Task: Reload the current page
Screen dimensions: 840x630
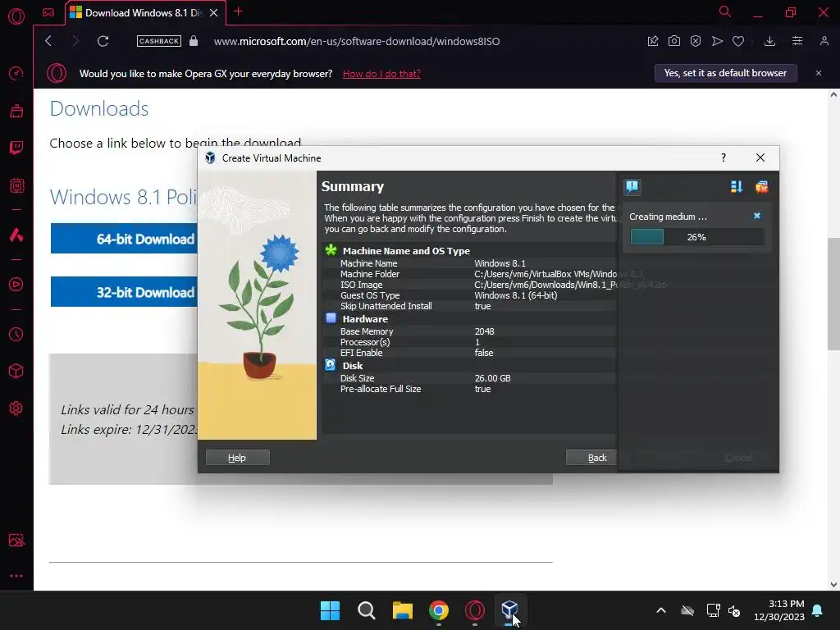Action: pos(103,41)
